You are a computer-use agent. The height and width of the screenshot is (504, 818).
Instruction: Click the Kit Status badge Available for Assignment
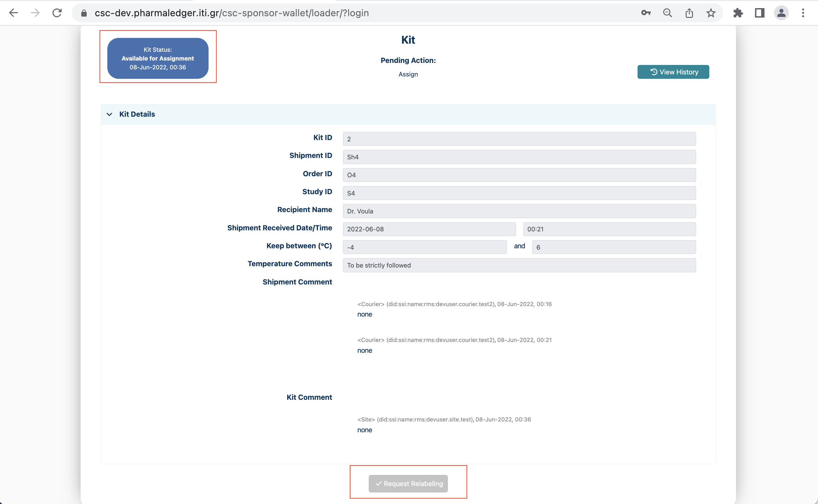(x=158, y=58)
